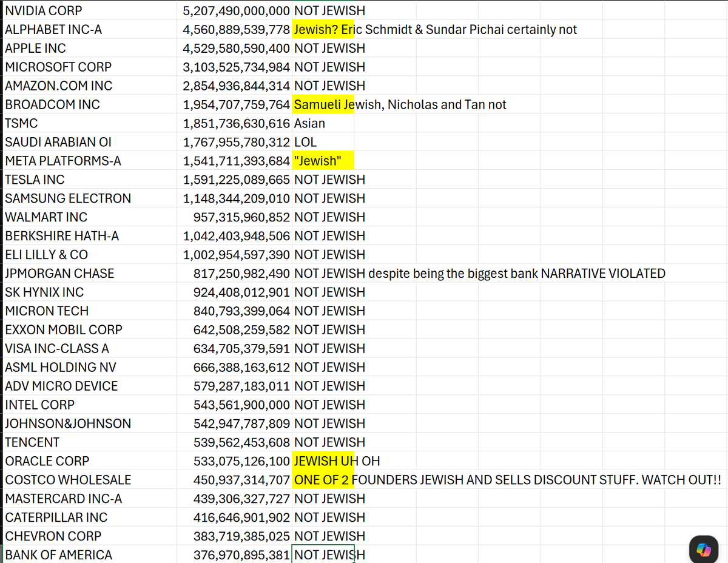Select the value 1,591,225,089,665
This screenshot has height=563, width=728.
237,180
